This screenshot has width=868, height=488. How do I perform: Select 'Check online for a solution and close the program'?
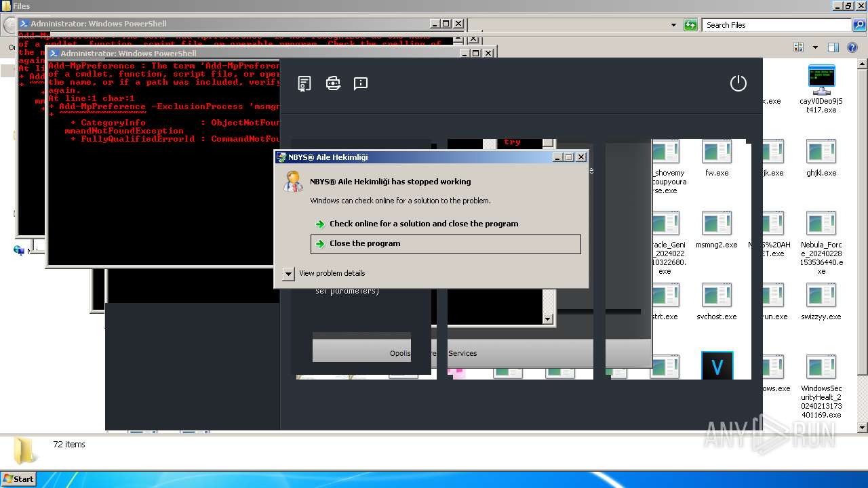(424, 224)
